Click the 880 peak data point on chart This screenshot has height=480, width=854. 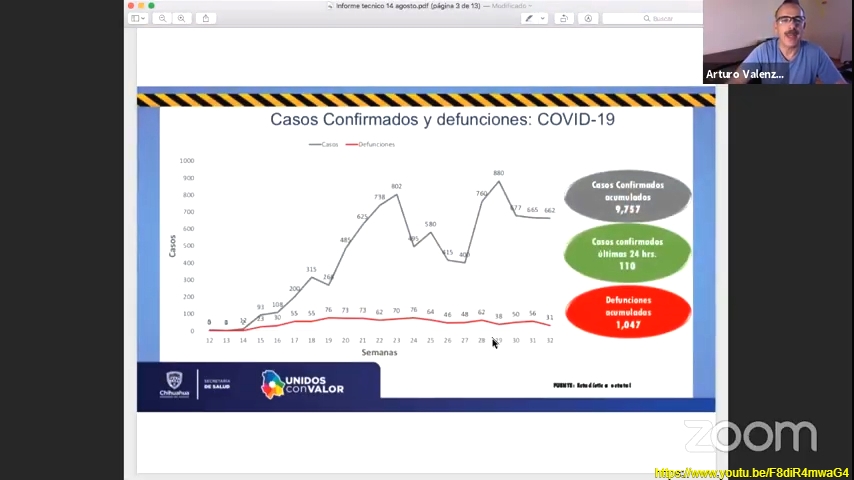click(498, 181)
